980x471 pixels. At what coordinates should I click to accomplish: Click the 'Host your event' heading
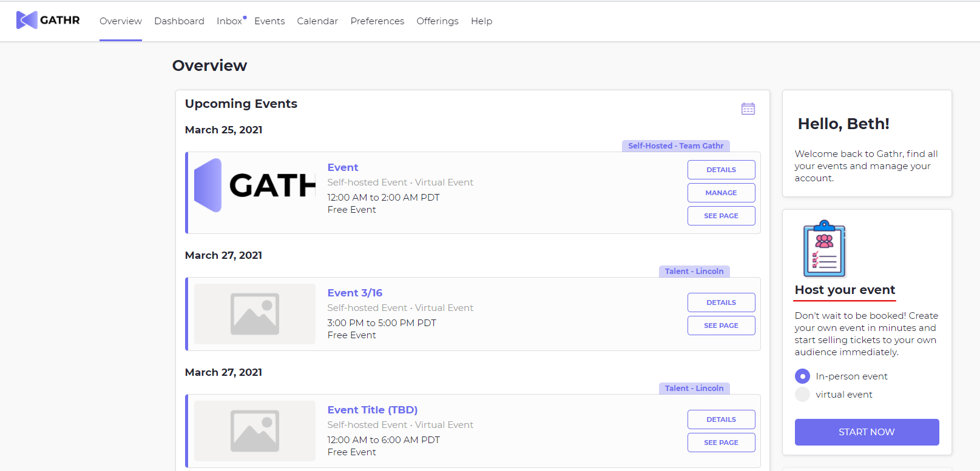[845, 290]
